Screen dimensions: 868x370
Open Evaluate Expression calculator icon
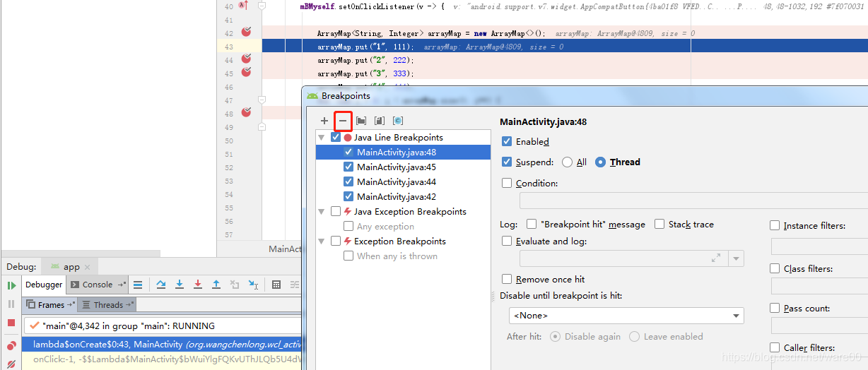tap(276, 285)
